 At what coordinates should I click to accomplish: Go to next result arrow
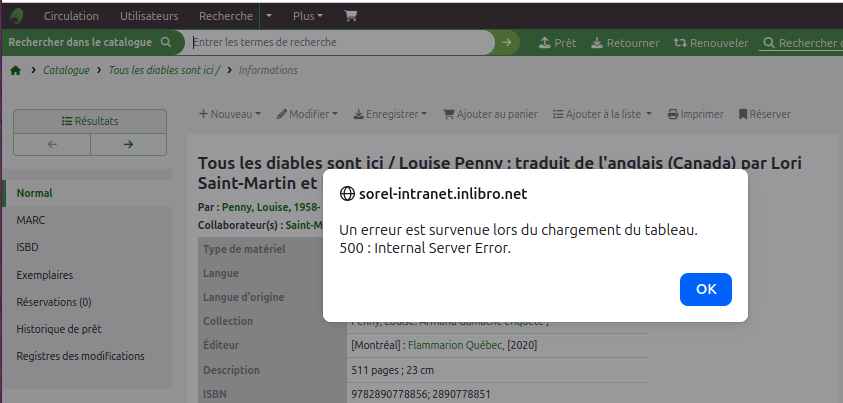pos(128,144)
